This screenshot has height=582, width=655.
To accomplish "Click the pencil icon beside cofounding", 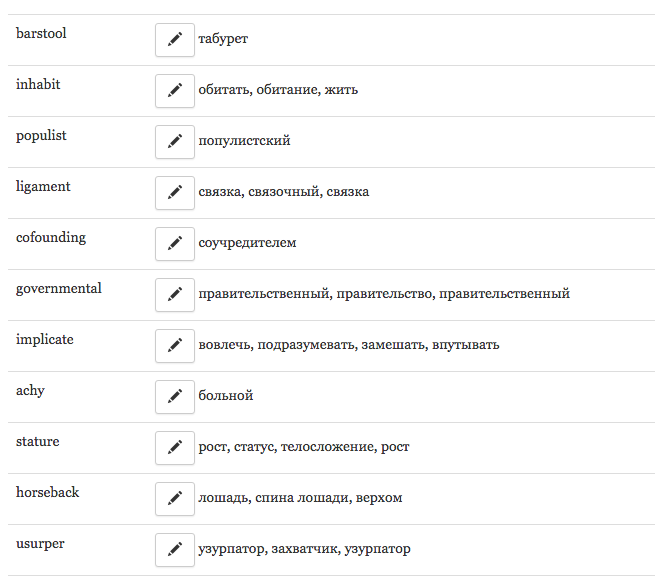I will click(x=175, y=243).
